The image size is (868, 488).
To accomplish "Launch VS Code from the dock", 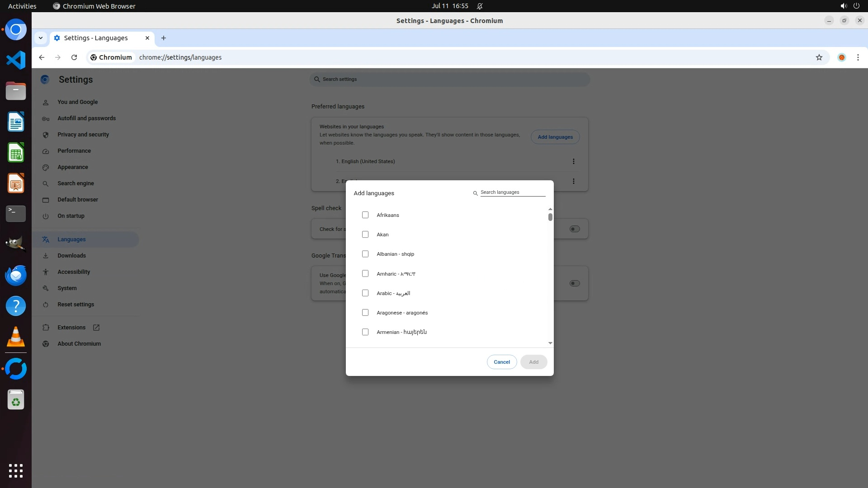I will [16, 60].
